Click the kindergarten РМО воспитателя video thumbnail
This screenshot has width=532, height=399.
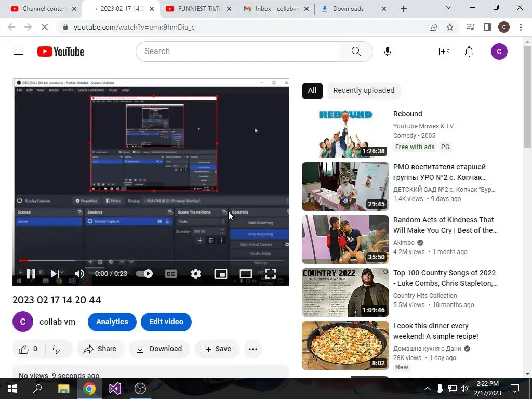pyautogui.click(x=345, y=187)
